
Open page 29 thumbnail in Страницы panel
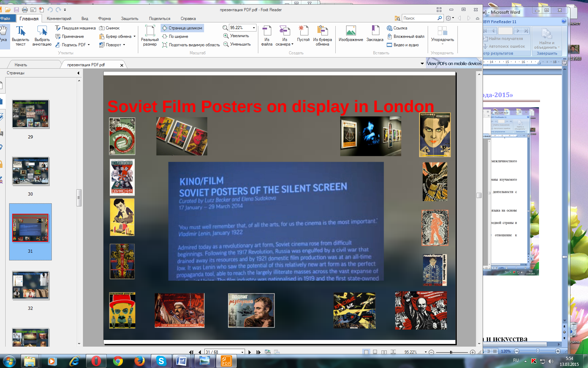(30, 114)
